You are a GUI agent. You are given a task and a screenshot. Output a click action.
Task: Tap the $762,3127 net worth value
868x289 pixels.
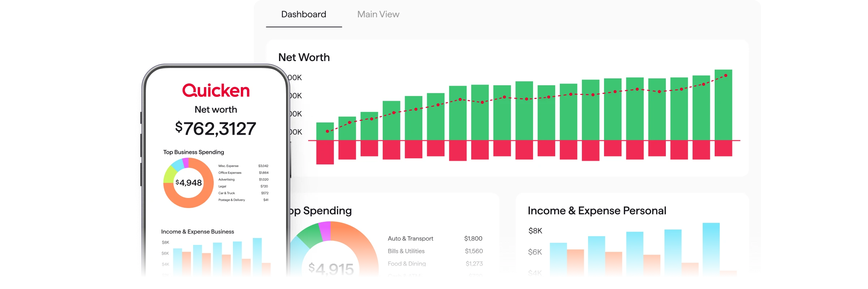(x=216, y=129)
